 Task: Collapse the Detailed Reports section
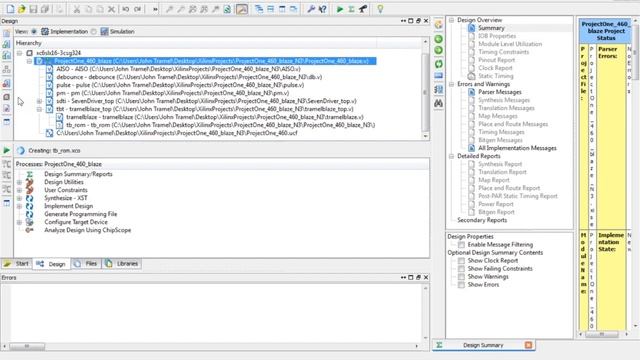tap(451, 156)
